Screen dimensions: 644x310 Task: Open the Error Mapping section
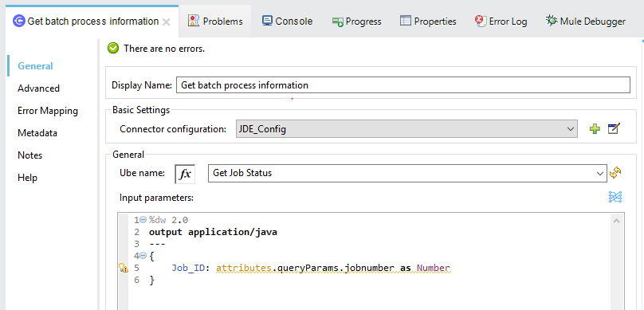click(48, 111)
